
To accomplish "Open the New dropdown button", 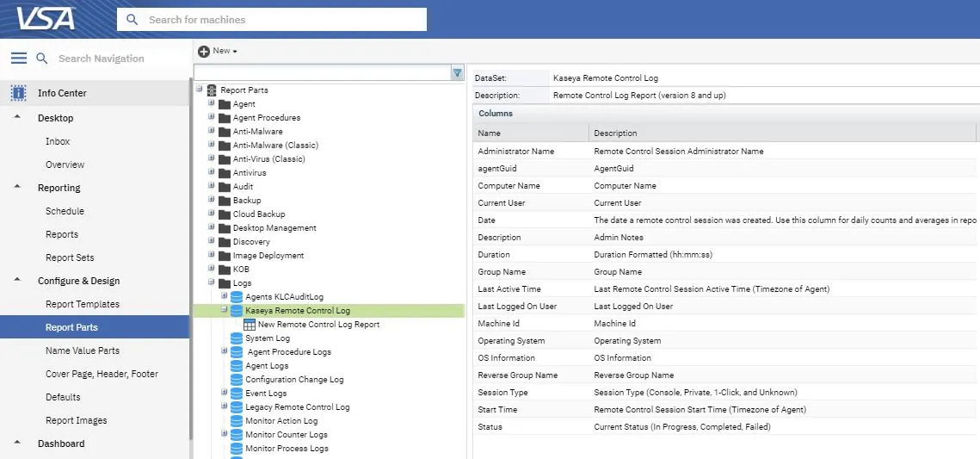I will (x=218, y=51).
